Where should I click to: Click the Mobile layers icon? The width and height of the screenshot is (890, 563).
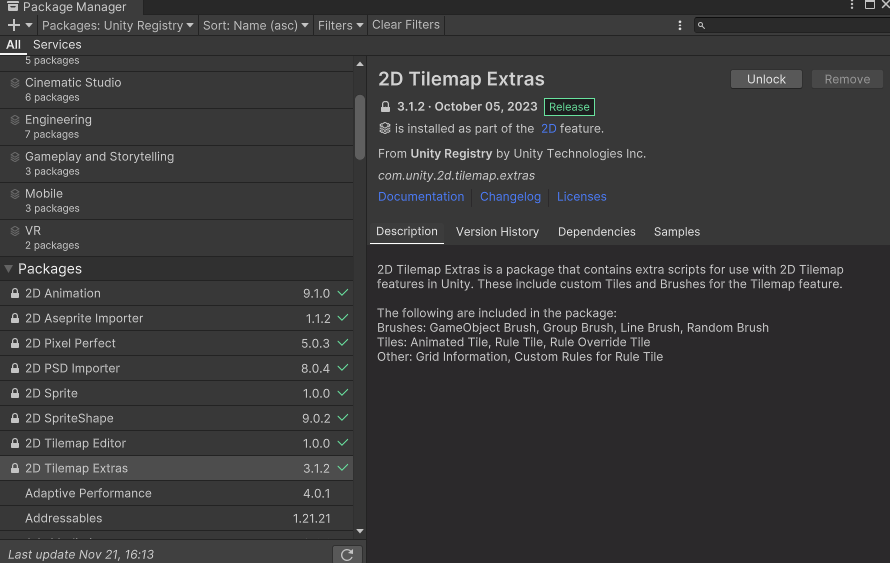pos(15,194)
